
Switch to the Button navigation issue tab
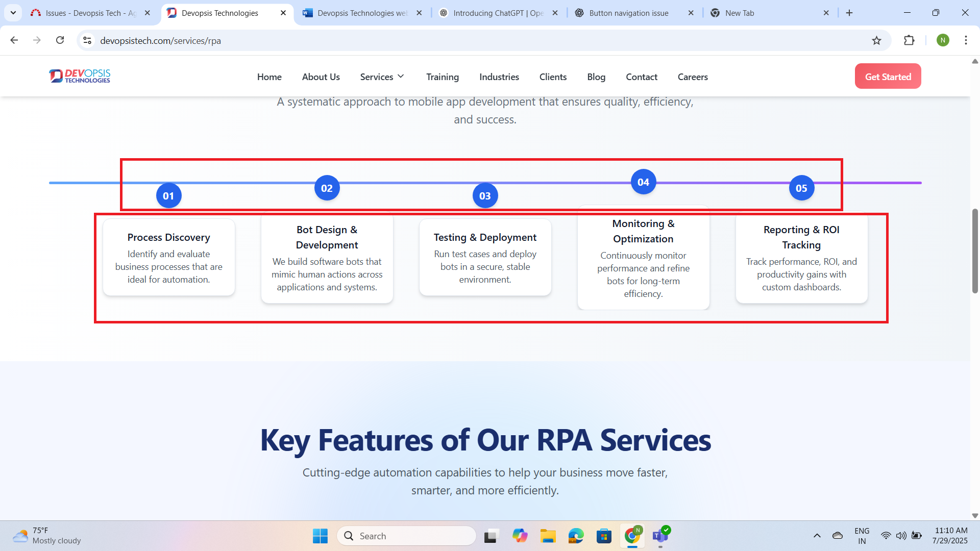coord(628,13)
